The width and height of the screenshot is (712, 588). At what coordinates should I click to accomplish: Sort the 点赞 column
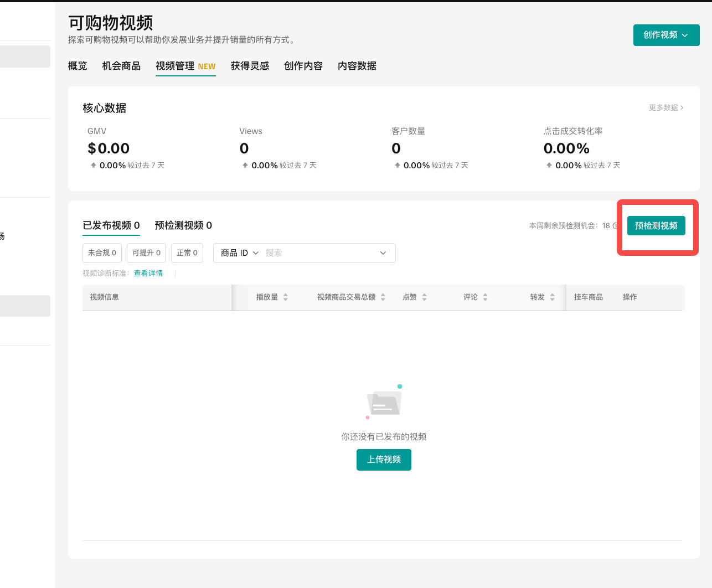click(x=424, y=297)
